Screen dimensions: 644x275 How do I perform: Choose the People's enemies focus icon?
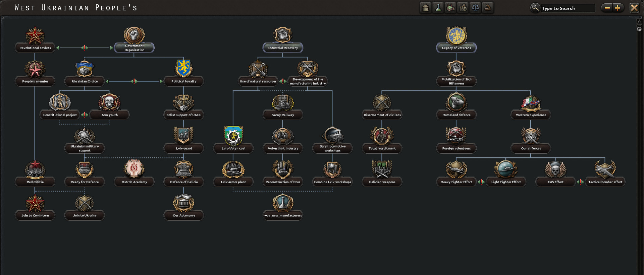[x=35, y=69]
